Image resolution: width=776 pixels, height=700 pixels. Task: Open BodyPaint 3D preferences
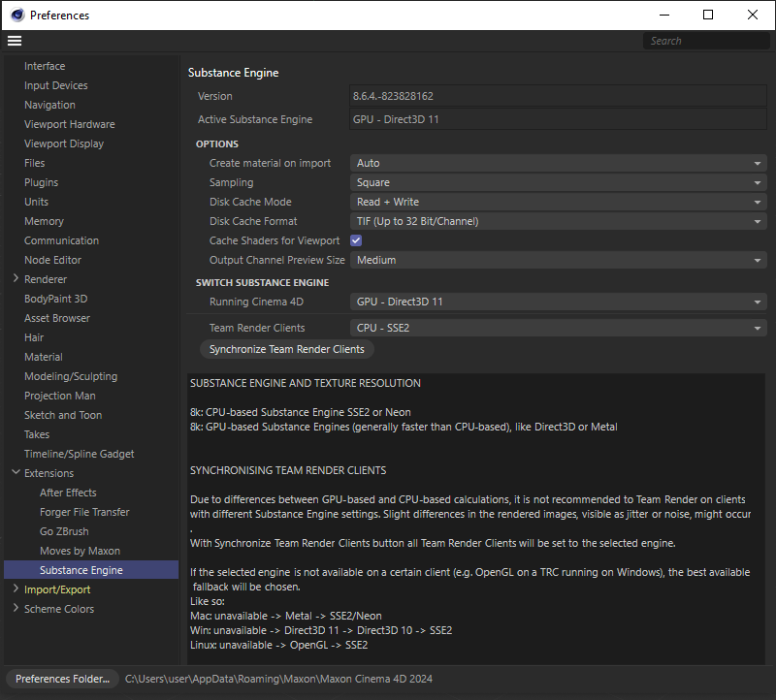pyautogui.click(x=56, y=299)
